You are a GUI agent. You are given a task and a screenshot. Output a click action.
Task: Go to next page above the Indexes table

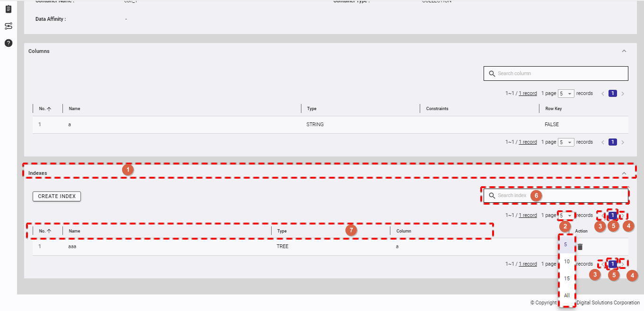pyautogui.click(x=623, y=216)
